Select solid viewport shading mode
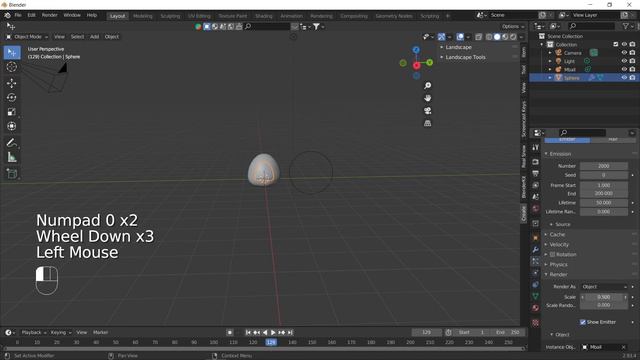Screen dimensions: 640x360 497,37
